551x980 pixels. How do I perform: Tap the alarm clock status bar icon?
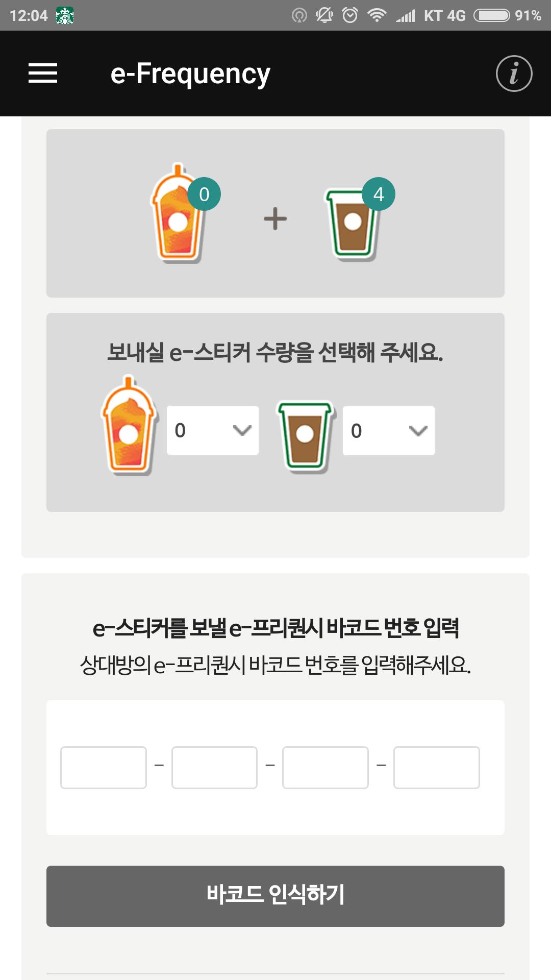tap(350, 15)
